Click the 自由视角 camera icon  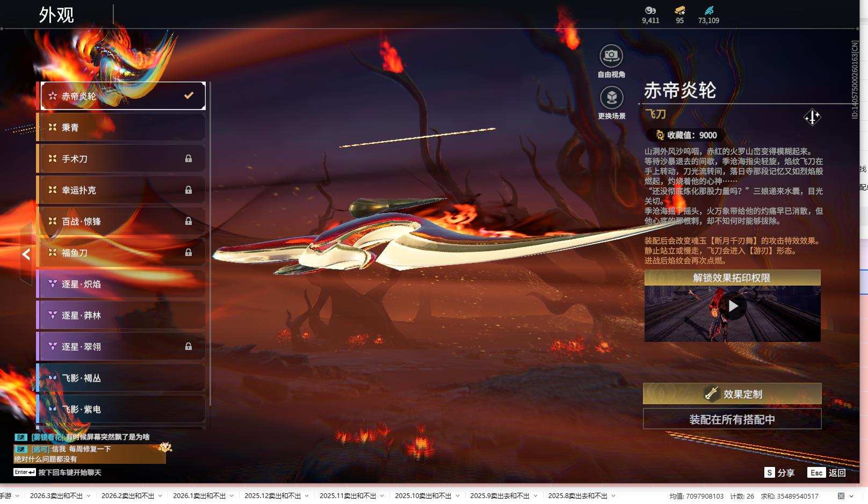click(611, 55)
